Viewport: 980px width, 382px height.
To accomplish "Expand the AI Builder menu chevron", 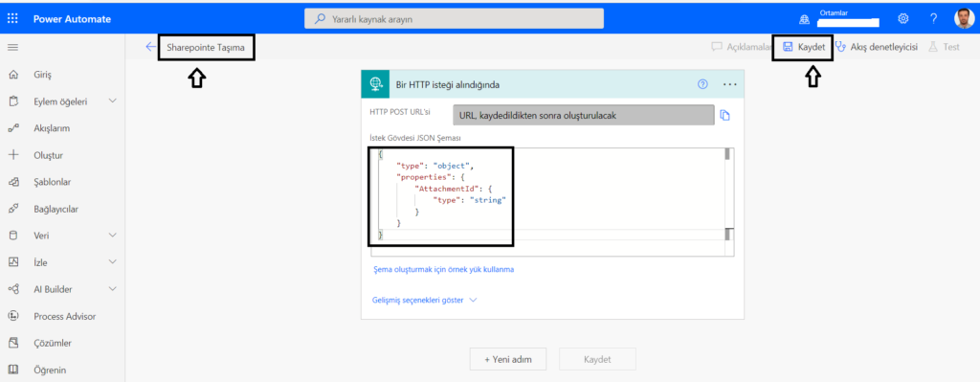I will (113, 289).
